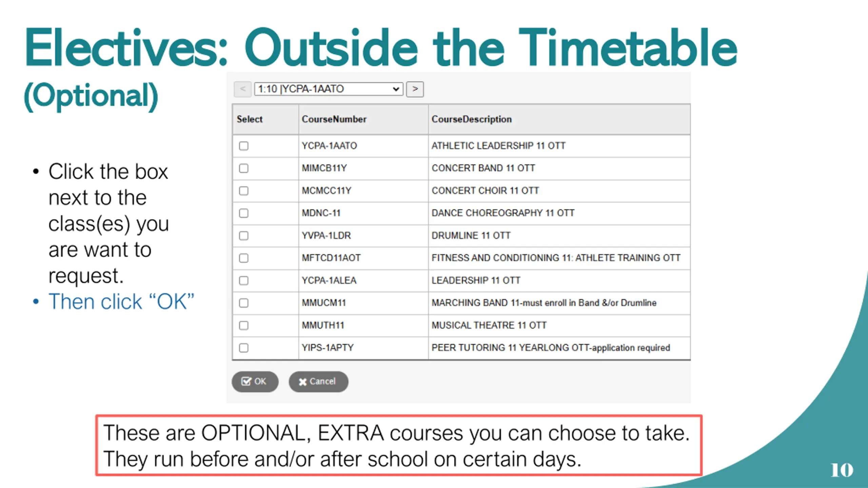Click description ATHLETIC LEADERSHIP 11 OTT
The image size is (868, 488).
pos(498,146)
